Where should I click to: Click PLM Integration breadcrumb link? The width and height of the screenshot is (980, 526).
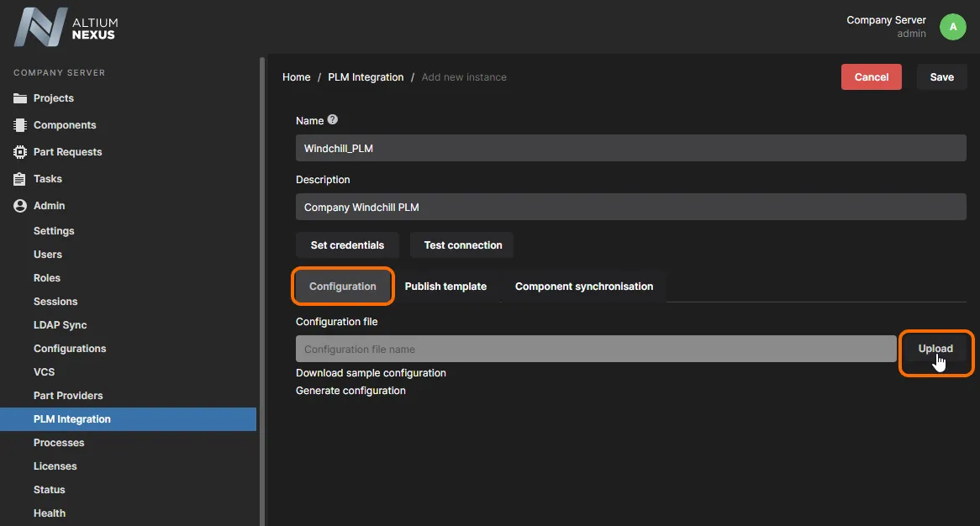[366, 76]
